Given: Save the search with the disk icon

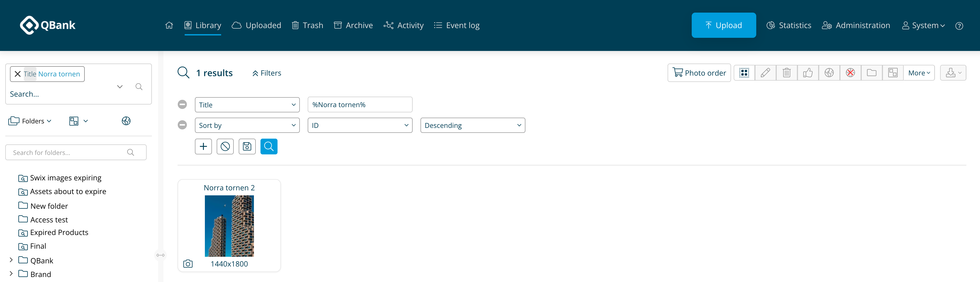Looking at the screenshot, I should tap(247, 147).
